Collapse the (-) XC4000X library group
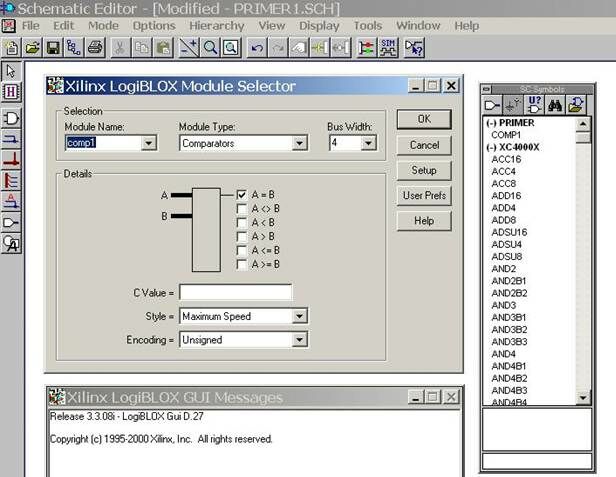 (512, 147)
